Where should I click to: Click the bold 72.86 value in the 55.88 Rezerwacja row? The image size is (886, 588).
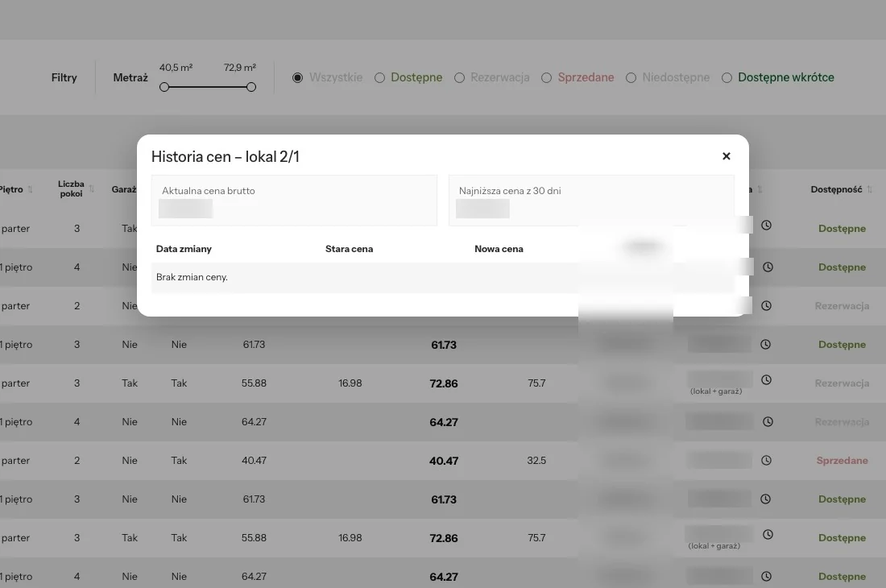coord(444,383)
